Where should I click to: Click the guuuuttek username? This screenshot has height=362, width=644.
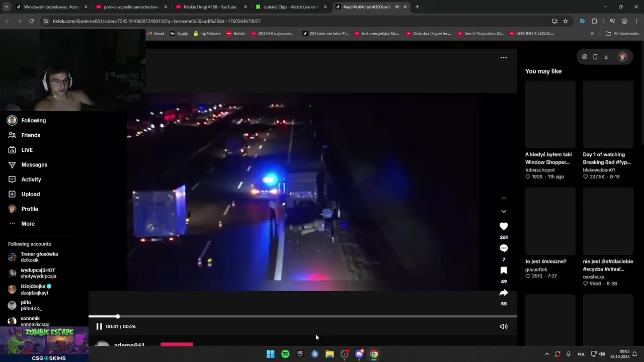tap(536, 269)
